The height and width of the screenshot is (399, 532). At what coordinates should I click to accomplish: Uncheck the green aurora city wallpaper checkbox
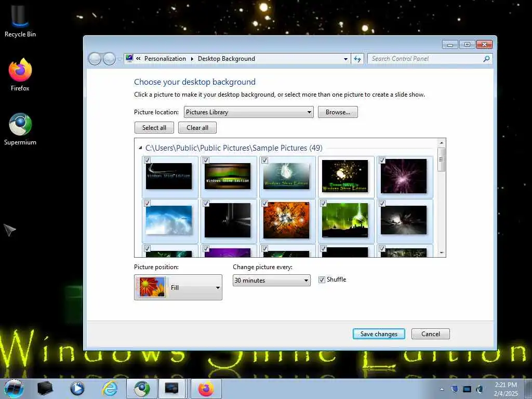pos(323,203)
